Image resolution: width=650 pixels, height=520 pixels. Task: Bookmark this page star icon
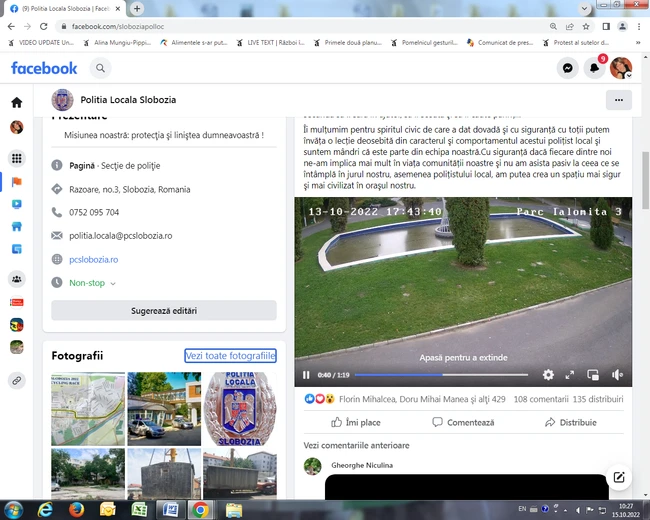[x=586, y=27]
